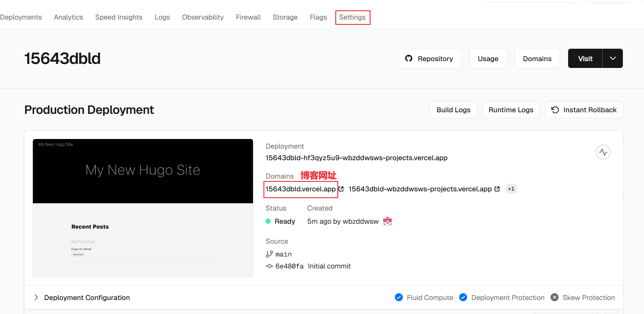644x314 pixels.
Task: Open the dropdown arrow beside Visit
Action: tap(613, 59)
